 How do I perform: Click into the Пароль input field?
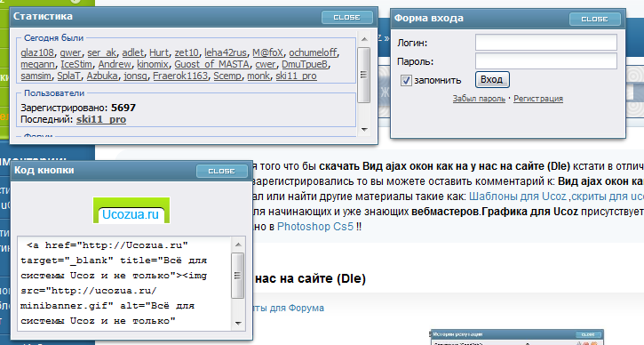[x=545, y=61]
